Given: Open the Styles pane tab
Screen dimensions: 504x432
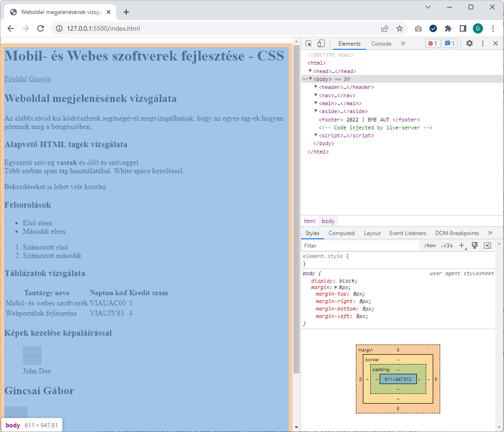Looking at the screenshot, I should click(313, 233).
